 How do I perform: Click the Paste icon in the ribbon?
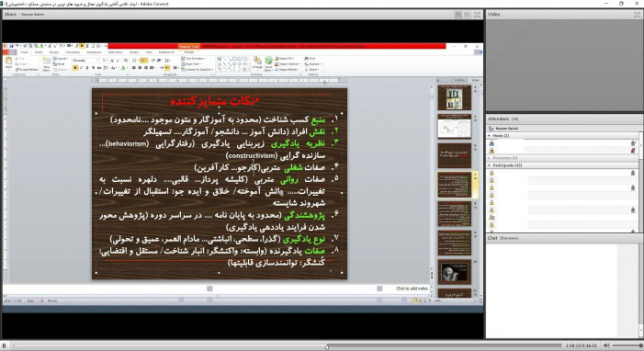pyautogui.click(x=8, y=62)
